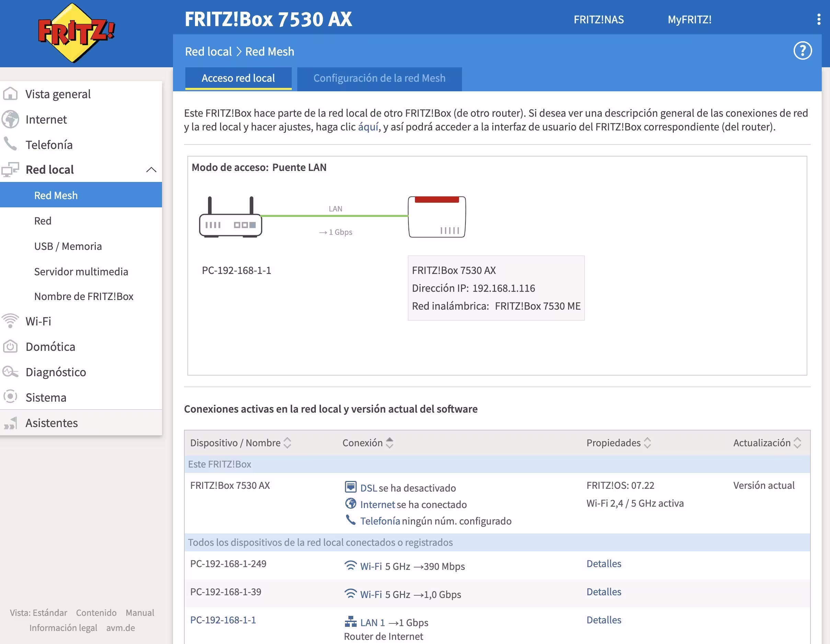Open Telefonía link in connection table
The width and height of the screenshot is (830, 644).
coord(380,521)
